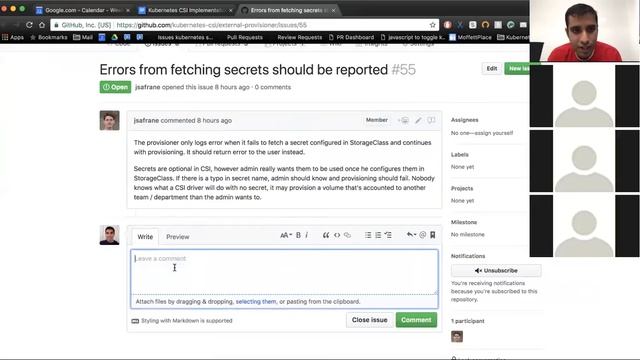The height and width of the screenshot is (360, 640).
Task: Click the 'selecting them' attach files link
Action: click(x=256, y=302)
